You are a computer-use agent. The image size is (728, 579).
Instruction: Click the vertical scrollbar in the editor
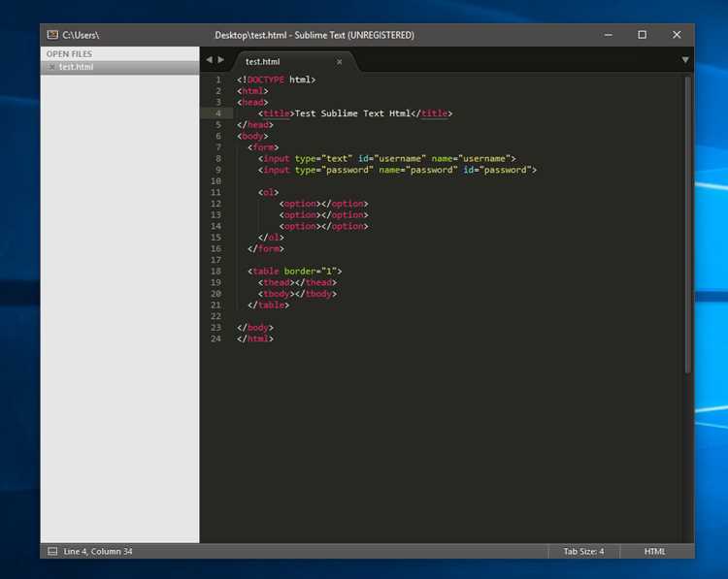pyautogui.click(x=687, y=225)
